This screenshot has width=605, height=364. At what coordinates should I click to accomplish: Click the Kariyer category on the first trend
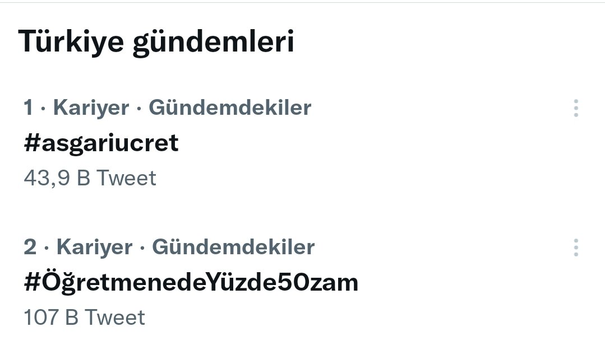coord(91,108)
